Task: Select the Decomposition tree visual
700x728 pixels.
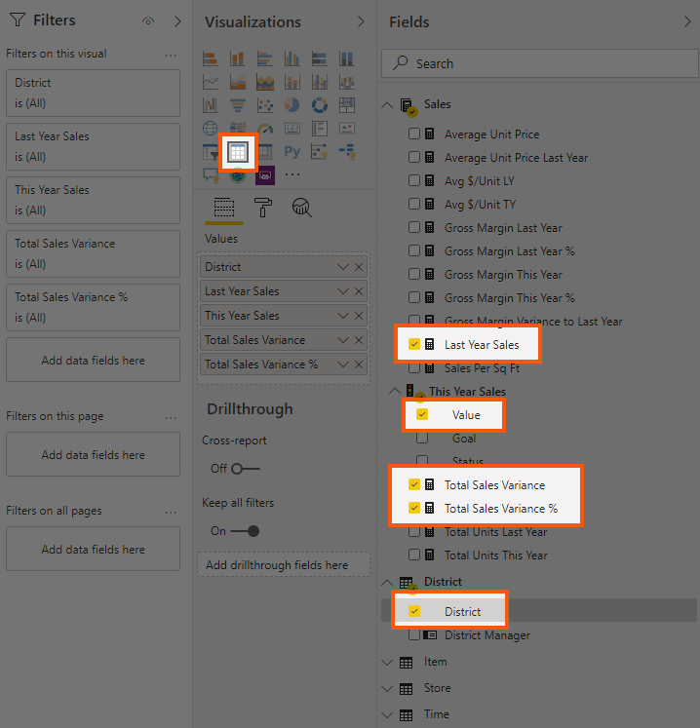Action: 347,152
